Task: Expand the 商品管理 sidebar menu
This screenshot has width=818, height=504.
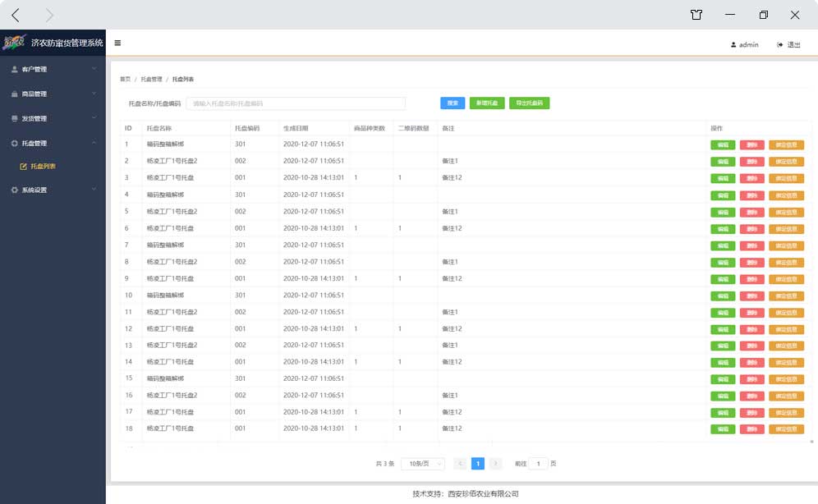Action: coord(53,94)
